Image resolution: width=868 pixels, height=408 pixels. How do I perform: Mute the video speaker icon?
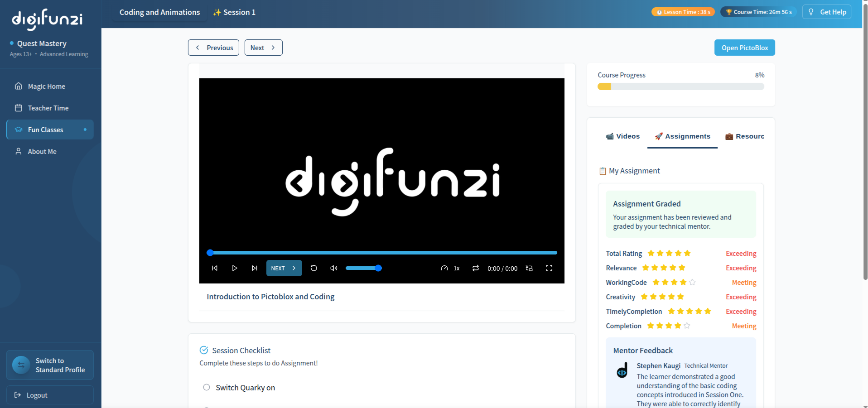click(x=333, y=268)
